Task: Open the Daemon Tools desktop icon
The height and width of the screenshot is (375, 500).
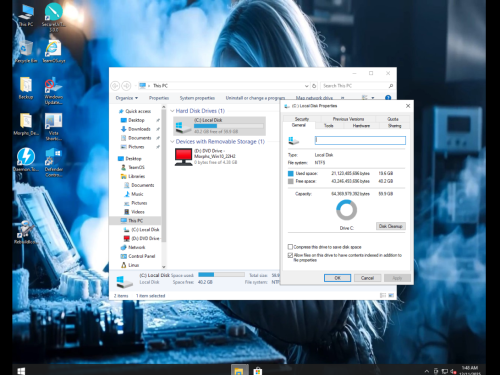Action: click(26, 159)
